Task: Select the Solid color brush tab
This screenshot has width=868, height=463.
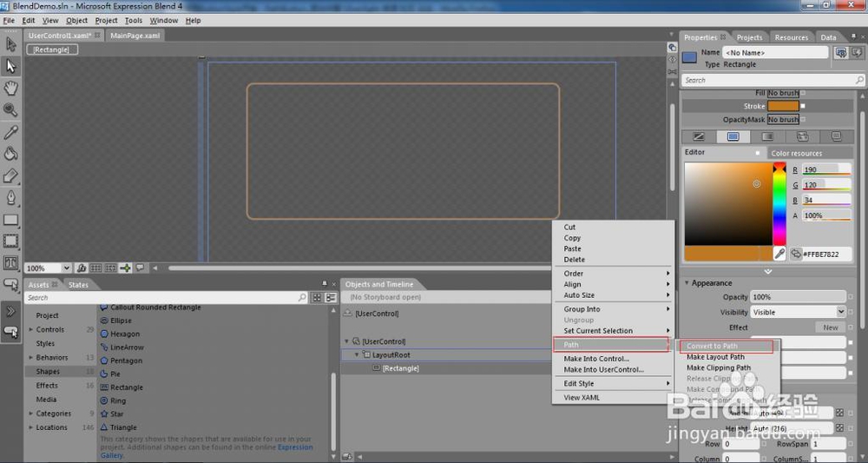Action: point(733,136)
